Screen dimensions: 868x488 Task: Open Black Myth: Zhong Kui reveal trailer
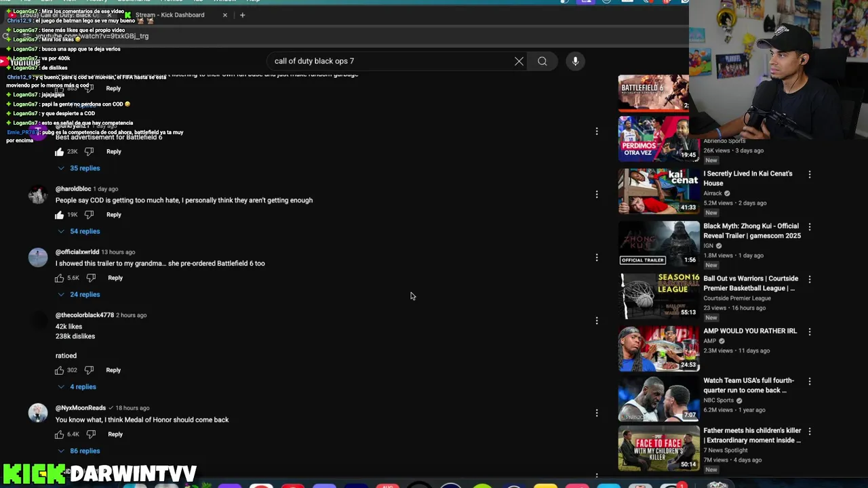[x=752, y=230]
